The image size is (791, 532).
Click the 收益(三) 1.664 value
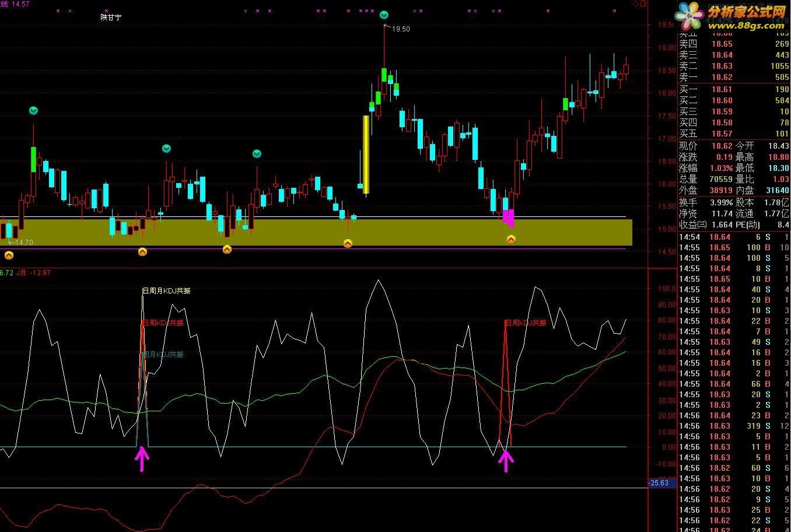722,225
